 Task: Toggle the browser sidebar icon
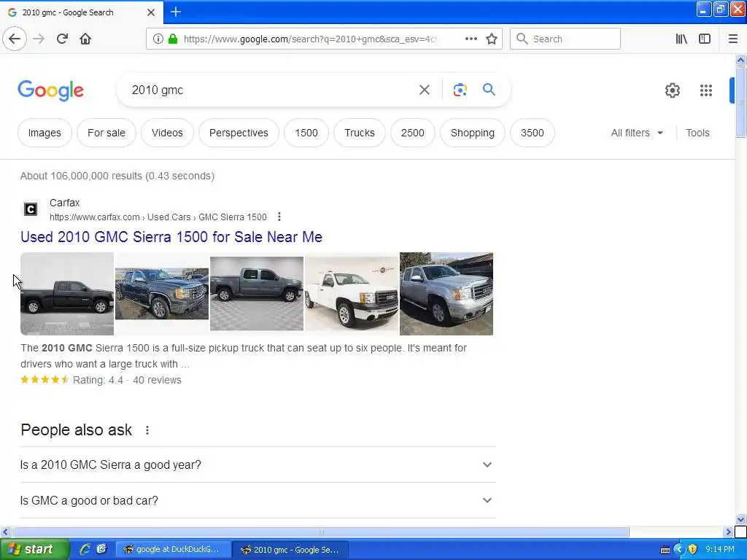(x=704, y=39)
